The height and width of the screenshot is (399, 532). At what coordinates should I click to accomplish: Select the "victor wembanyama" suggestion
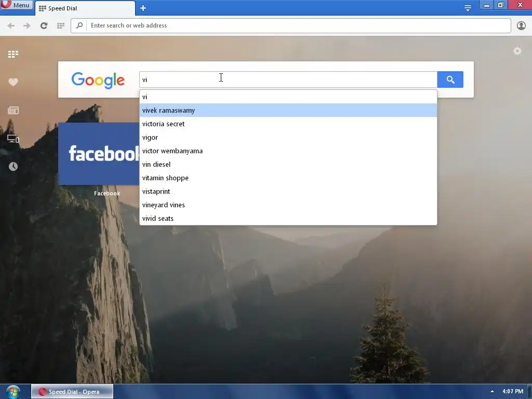(x=288, y=151)
